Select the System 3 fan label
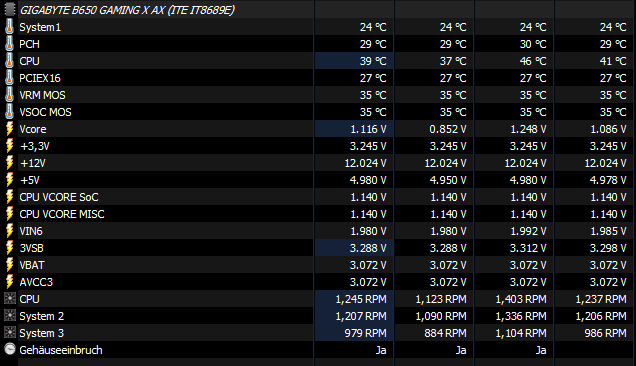The height and width of the screenshot is (366, 636). (x=41, y=334)
